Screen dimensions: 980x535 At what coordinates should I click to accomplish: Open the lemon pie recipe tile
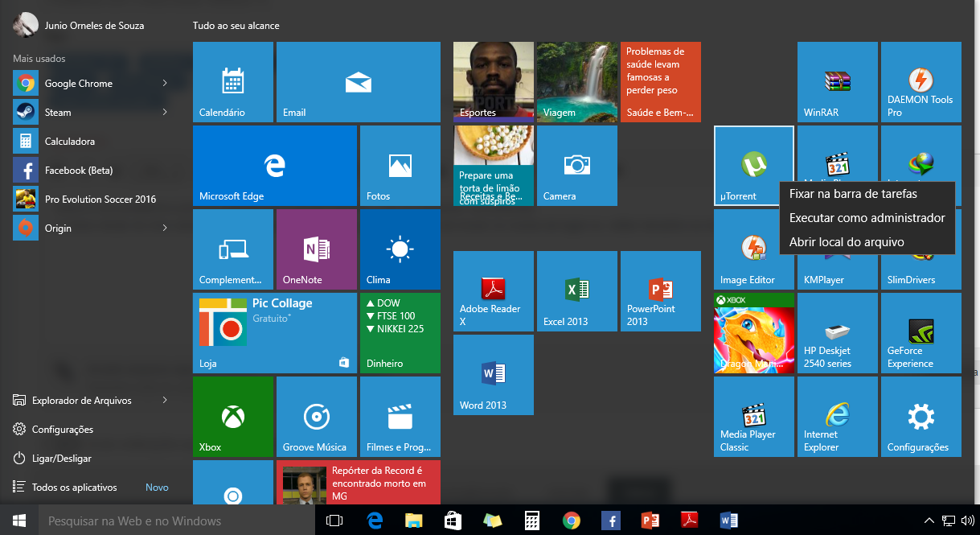[x=494, y=165]
